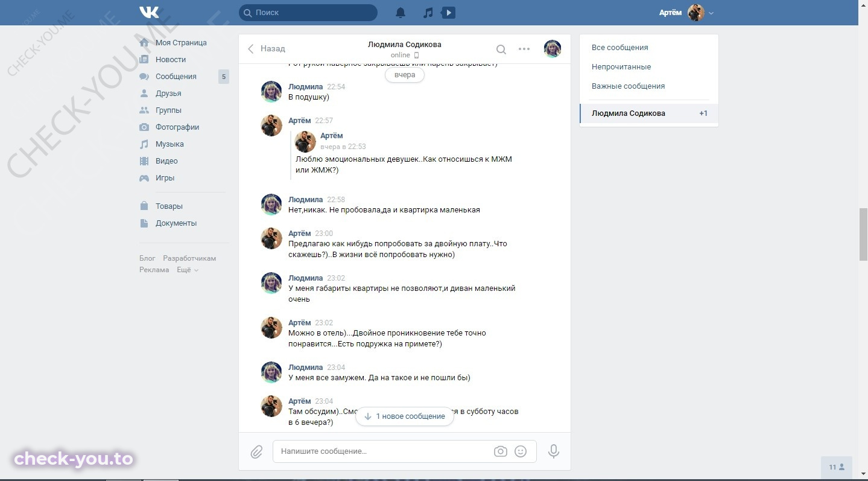Open Фотографии in sidebar

point(177,127)
